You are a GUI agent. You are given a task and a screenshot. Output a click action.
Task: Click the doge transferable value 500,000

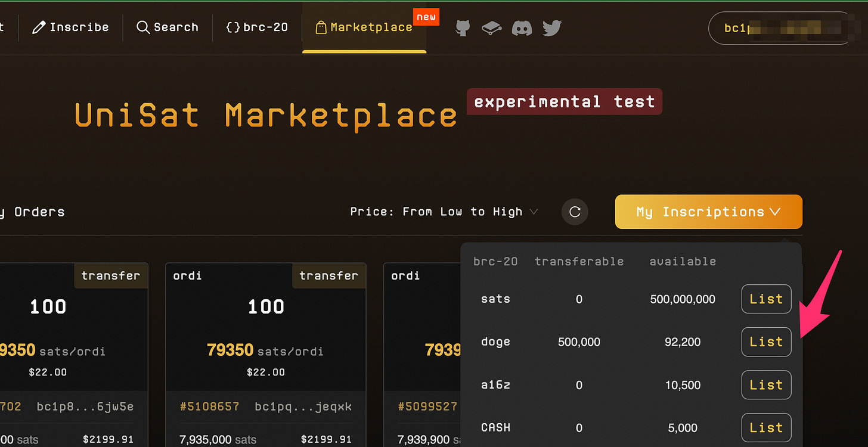579,342
